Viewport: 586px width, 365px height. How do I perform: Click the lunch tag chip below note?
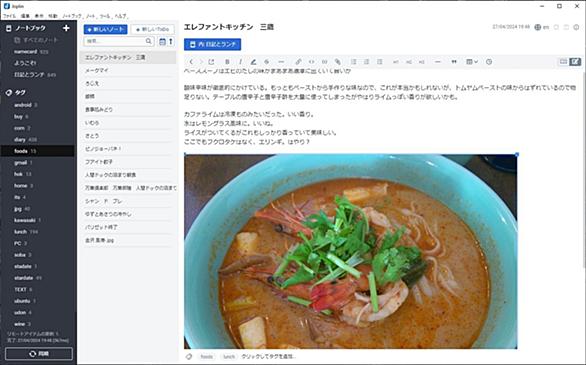[229, 356]
